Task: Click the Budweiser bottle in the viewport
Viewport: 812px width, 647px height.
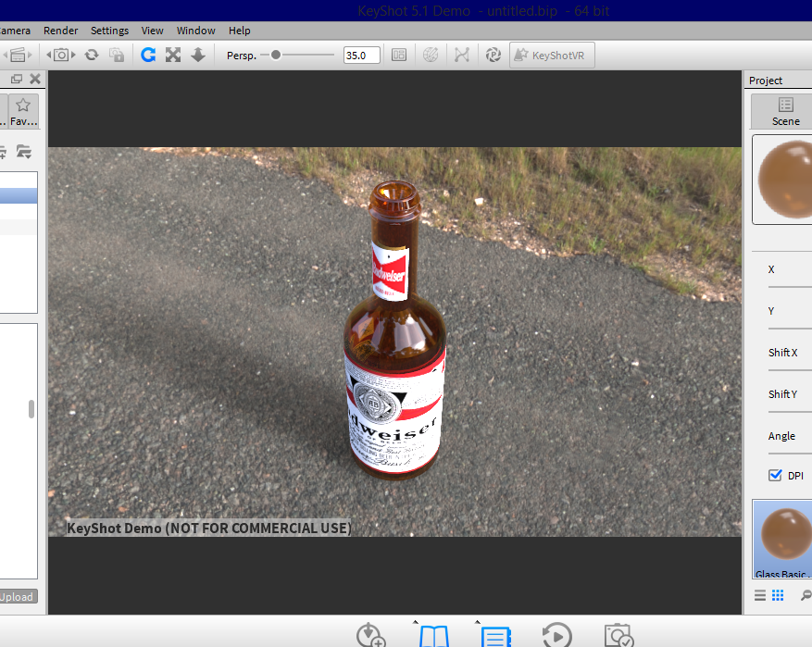Action: (394, 331)
